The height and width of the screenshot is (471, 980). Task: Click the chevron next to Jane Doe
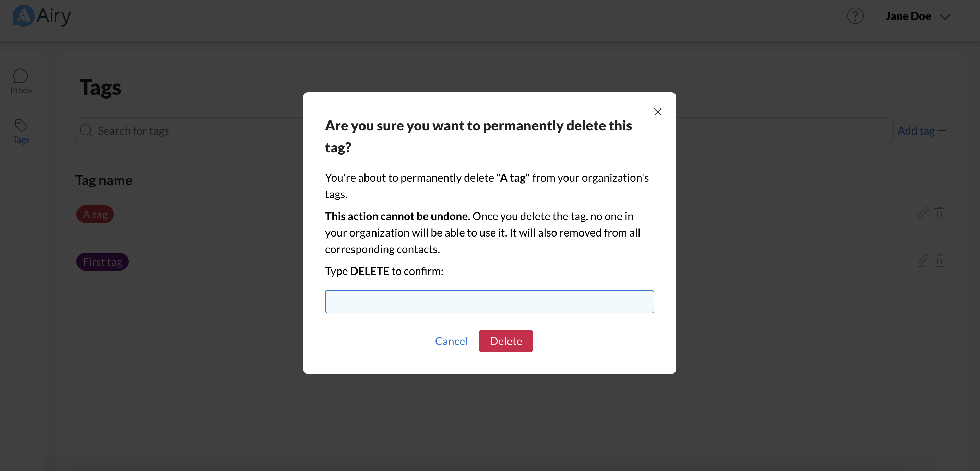pos(945,17)
